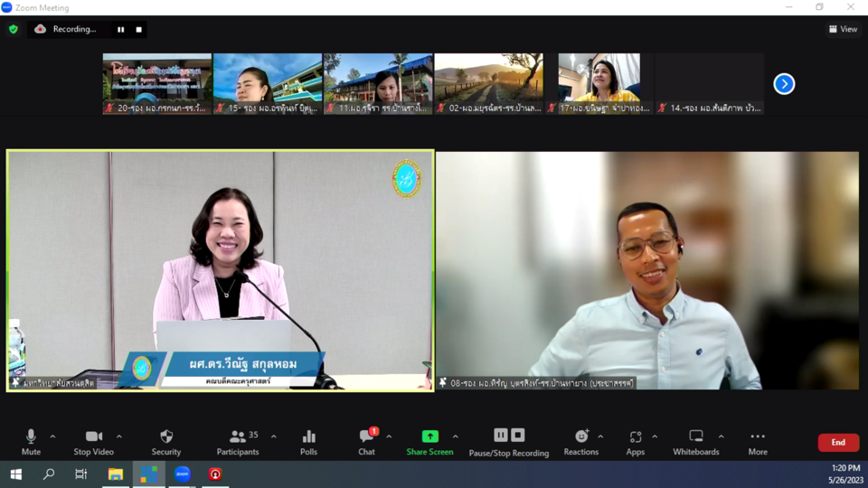Screen dimensions: 868x488
Task: Open share options caret beside Share Screen
Action: tap(456, 436)
